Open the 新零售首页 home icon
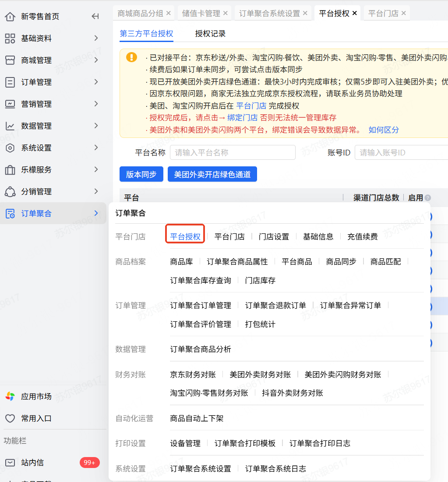Viewport: 448px width, 482px height. (x=10, y=17)
